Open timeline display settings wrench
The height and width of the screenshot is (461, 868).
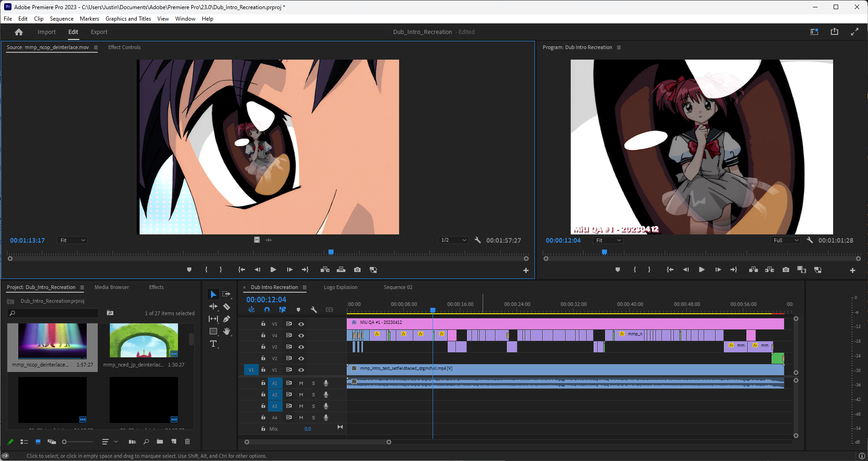(x=314, y=310)
